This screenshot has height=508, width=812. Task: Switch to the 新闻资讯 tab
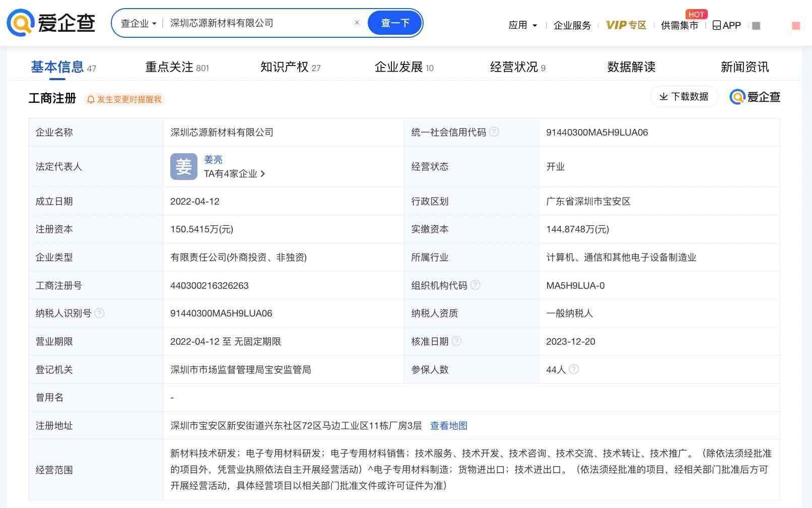click(745, 67)
